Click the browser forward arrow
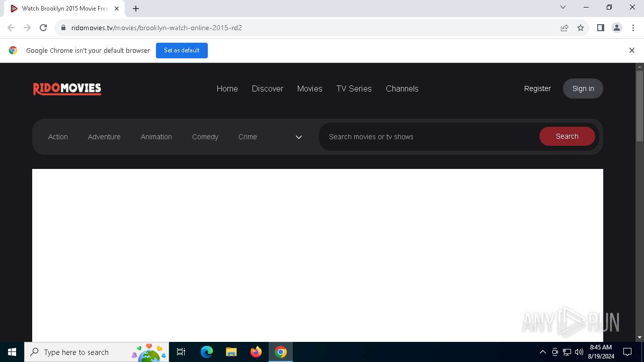Viewport: 644px width, 362px height. click(27, 28)
